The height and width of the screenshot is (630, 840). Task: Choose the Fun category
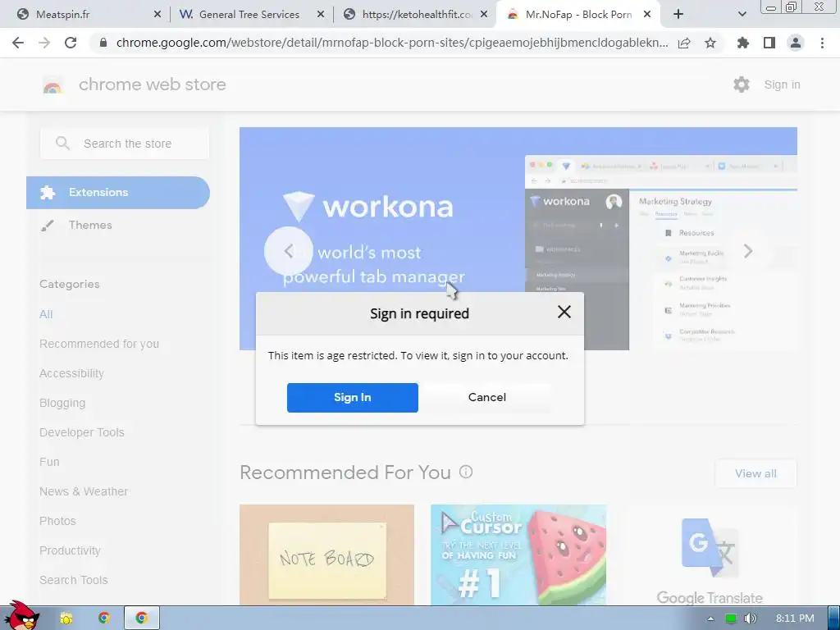[49, 462]
